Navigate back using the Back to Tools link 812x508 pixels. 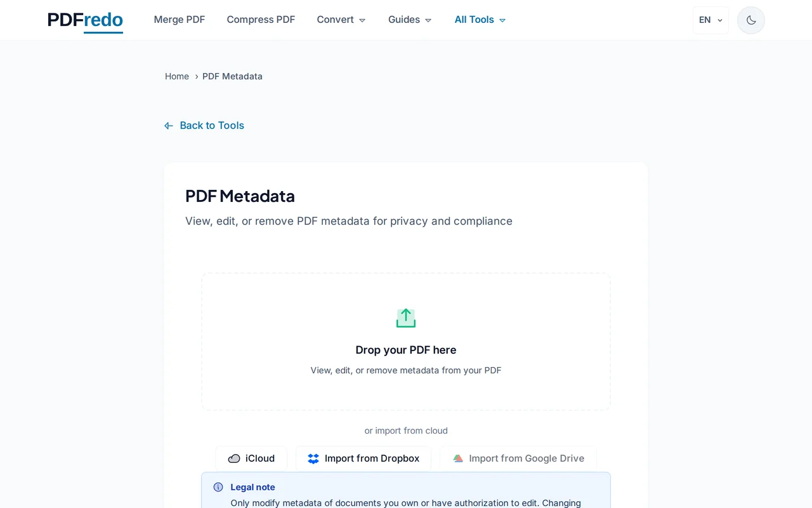[x=211, y=125]
